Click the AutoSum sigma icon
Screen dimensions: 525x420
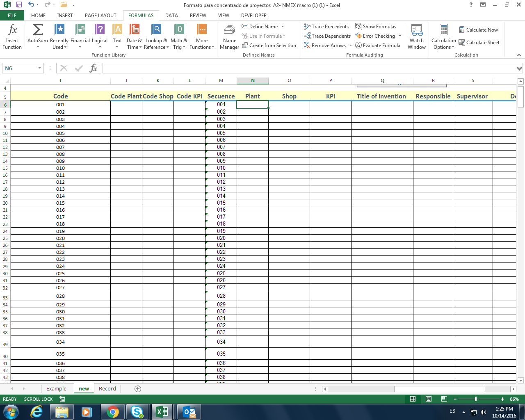pyautogui.click(x=38, y=30)
